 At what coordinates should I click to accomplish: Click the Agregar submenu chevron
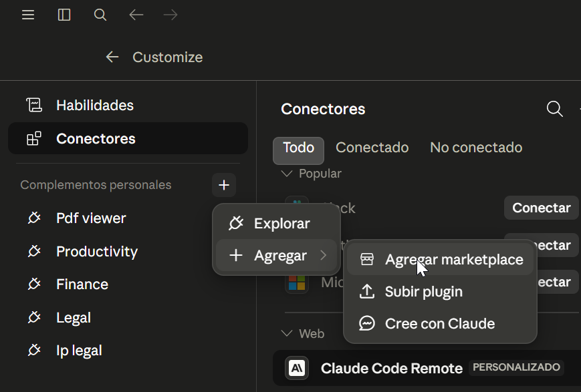coord(323,255)
